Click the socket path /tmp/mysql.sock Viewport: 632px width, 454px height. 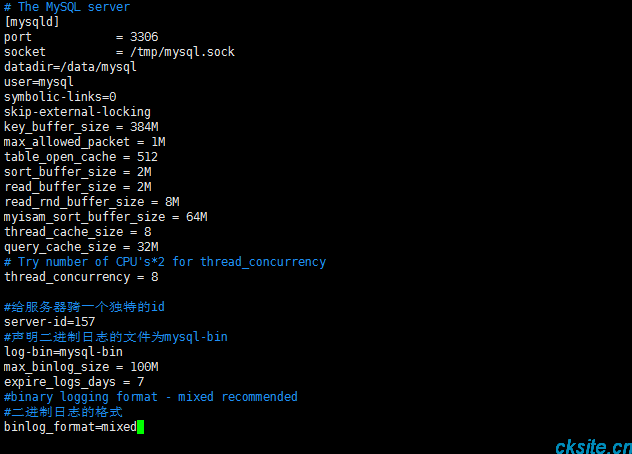click(182, 52)
